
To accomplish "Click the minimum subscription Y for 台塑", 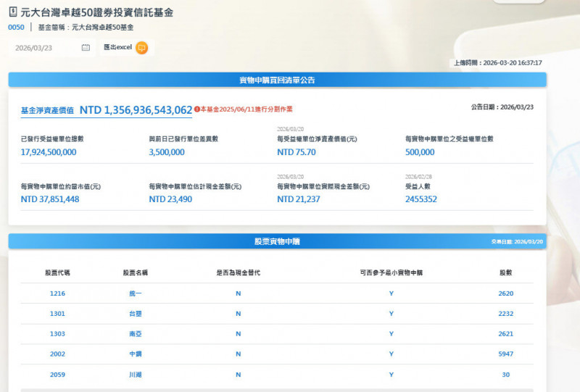I will click(x=391, y=314).
